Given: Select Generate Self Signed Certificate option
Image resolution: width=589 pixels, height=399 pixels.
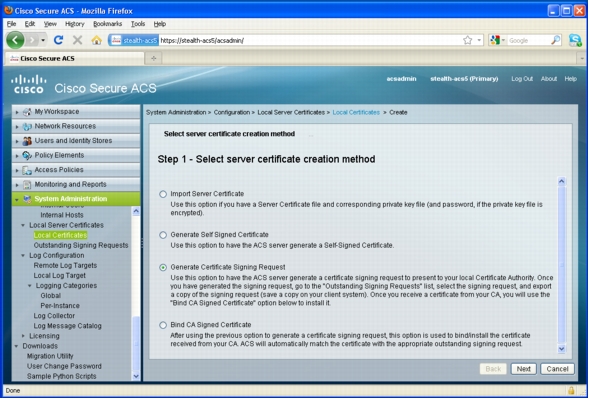Looking at the screenshot, I should pyautogui.click(x=163, y=235).
